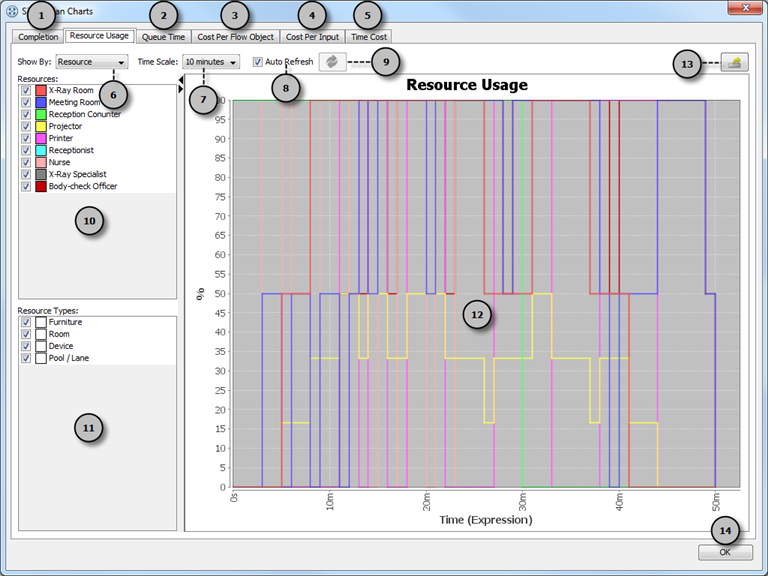Viewport: 768px width, 576px height.
Task: Open the Queue Time tab
Action: [x=164, y=37]
